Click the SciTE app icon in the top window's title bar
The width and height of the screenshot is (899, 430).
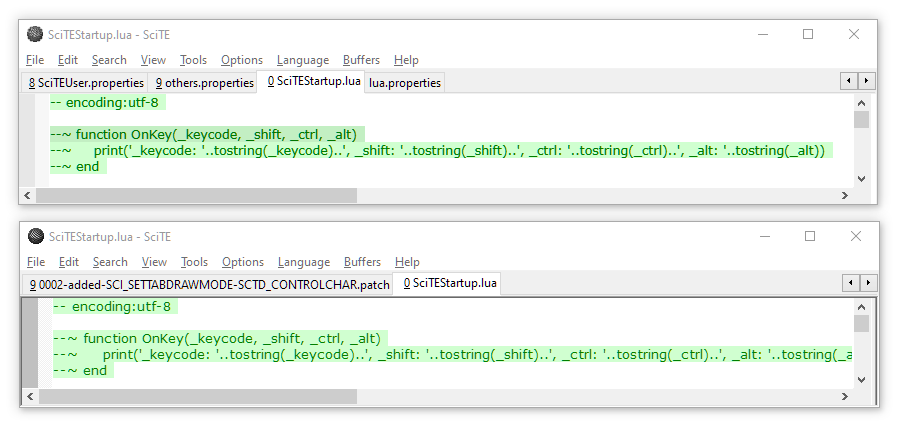(x=35, y=34)
